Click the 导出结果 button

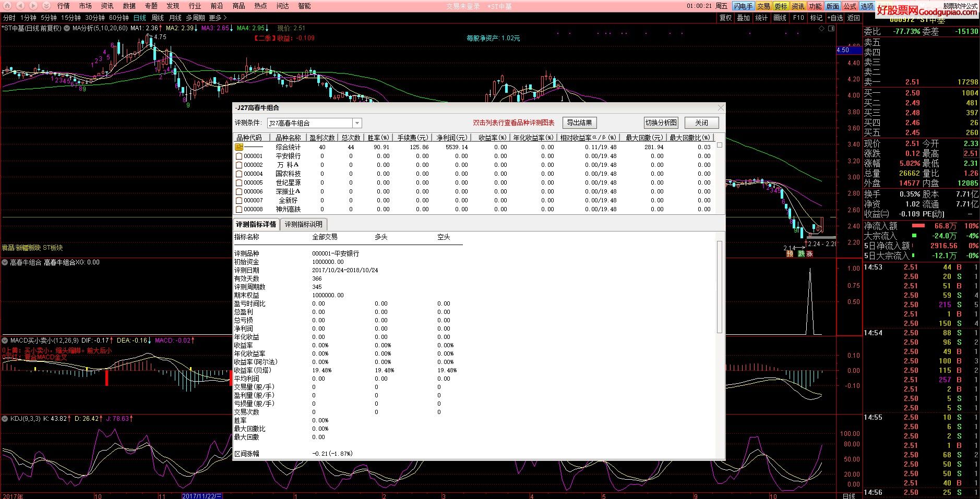[579, 123]
